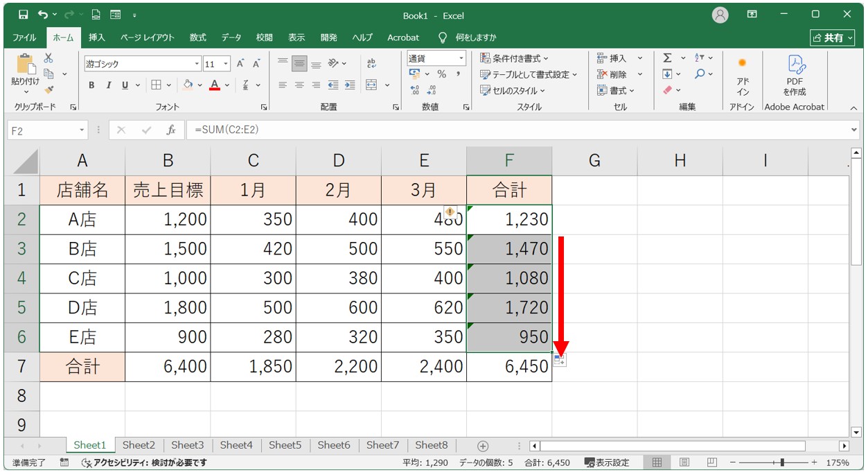Toggle bottom vertical alignment
The height and width of the screenshot is (475, 868).
[x=316, y=64]
